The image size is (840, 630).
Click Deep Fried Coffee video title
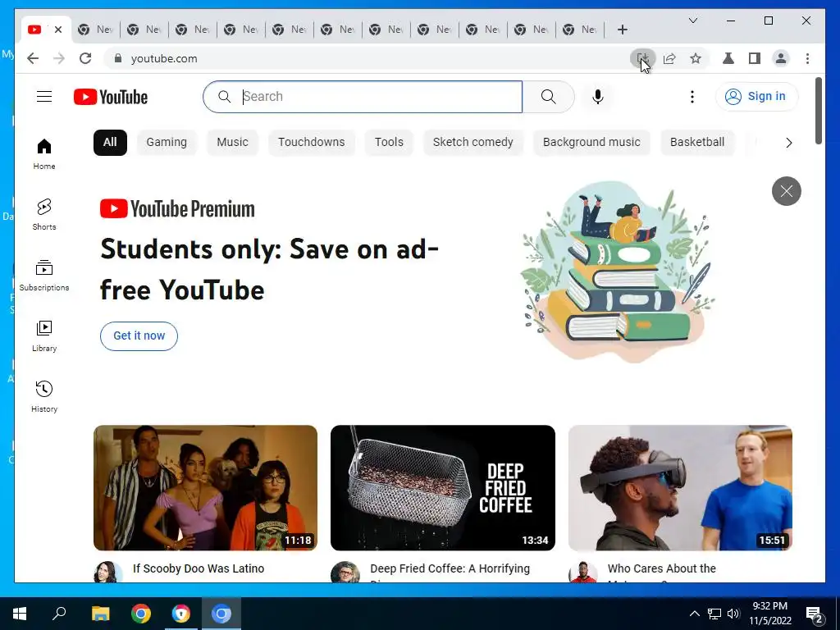(450, 568)
